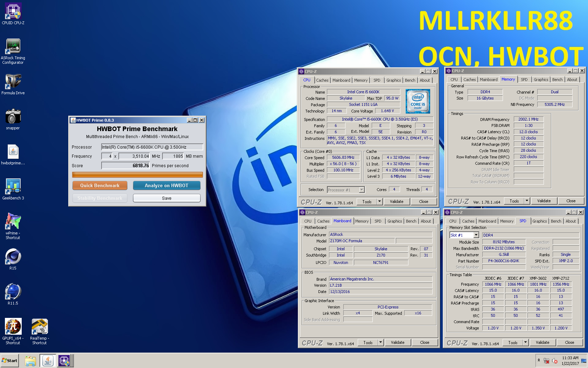
Task: Open the RealTemp shortcut icon
Action: [x=40, y=331]
